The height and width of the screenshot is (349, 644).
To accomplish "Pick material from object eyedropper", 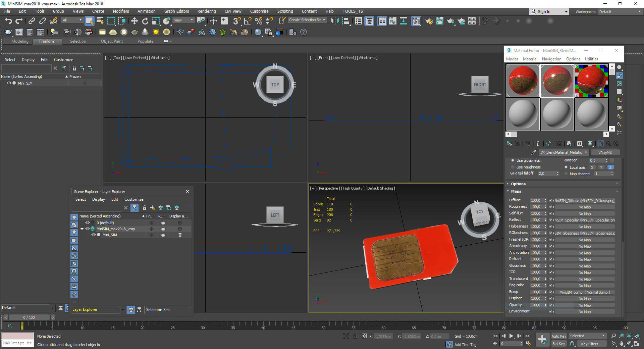I will pos(533,152).
